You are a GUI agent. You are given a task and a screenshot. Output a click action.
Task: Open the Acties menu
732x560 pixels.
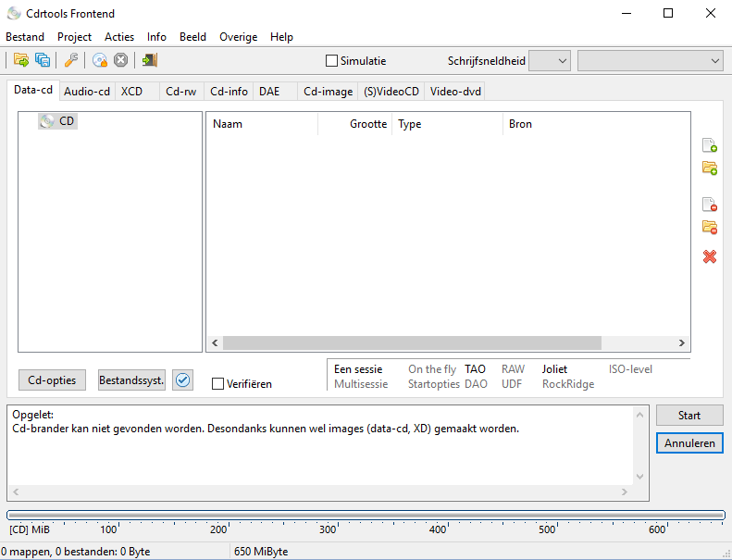(x=119, y=37)
